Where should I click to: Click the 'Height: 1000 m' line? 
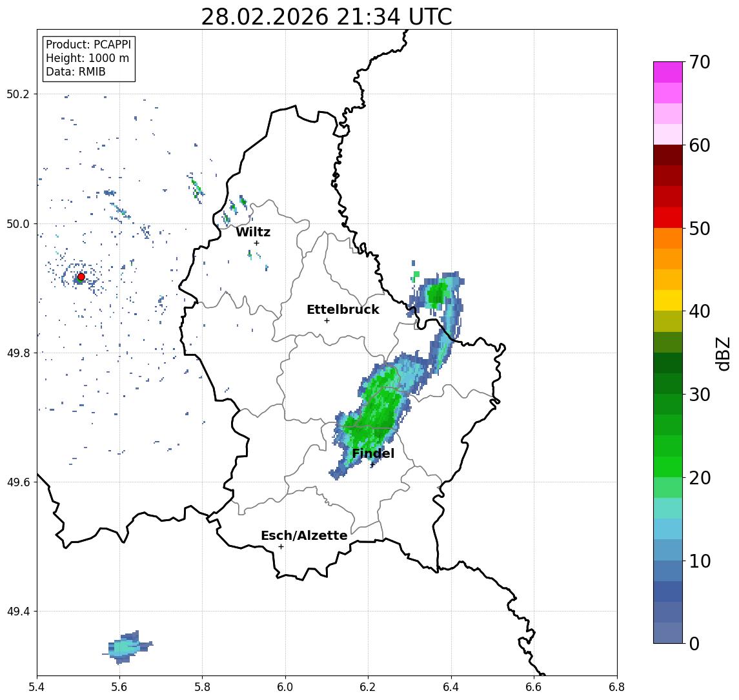(x=87, y=58)
